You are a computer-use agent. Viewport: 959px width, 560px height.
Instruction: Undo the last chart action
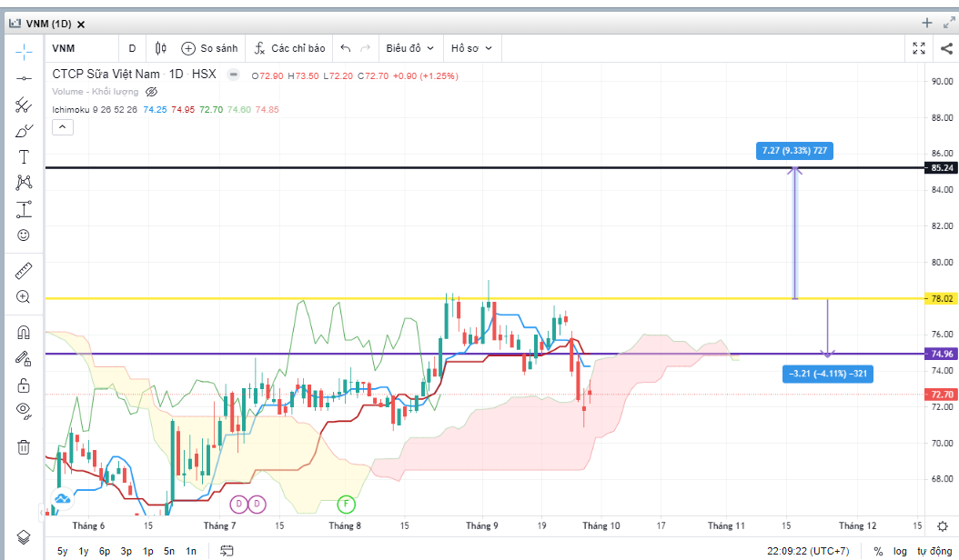346,48
